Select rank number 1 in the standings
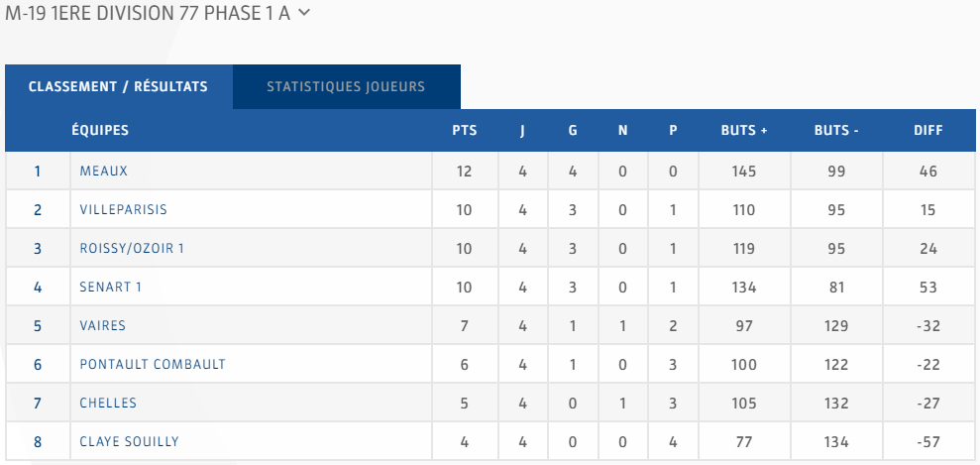Screen dimensions: 980x465 click(38, 172)
